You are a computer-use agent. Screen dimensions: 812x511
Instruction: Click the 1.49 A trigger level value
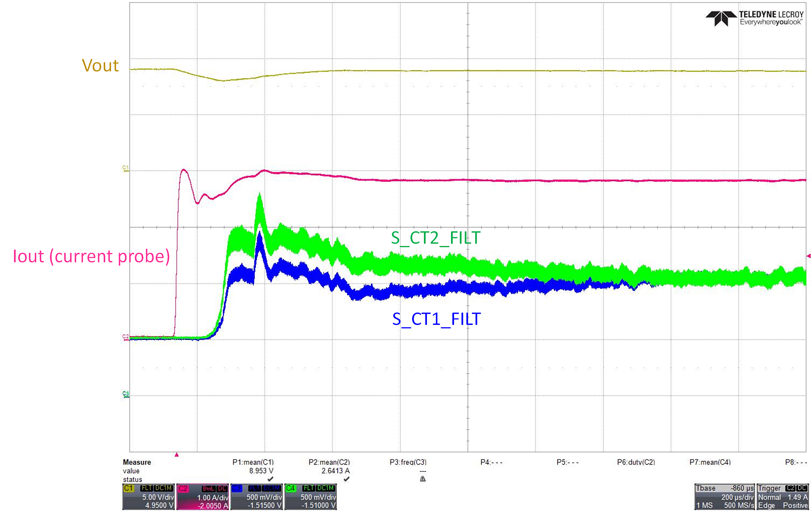click(x=797, y=497)
